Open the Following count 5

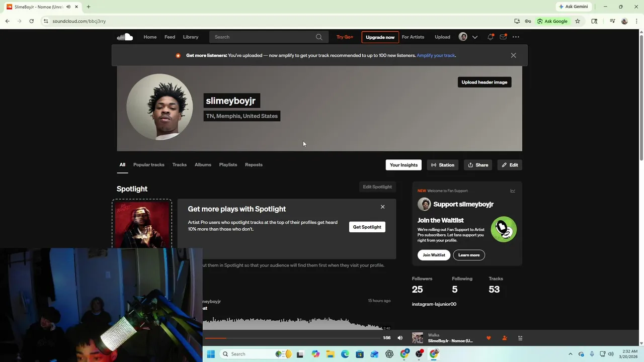[x=455, y=289]
